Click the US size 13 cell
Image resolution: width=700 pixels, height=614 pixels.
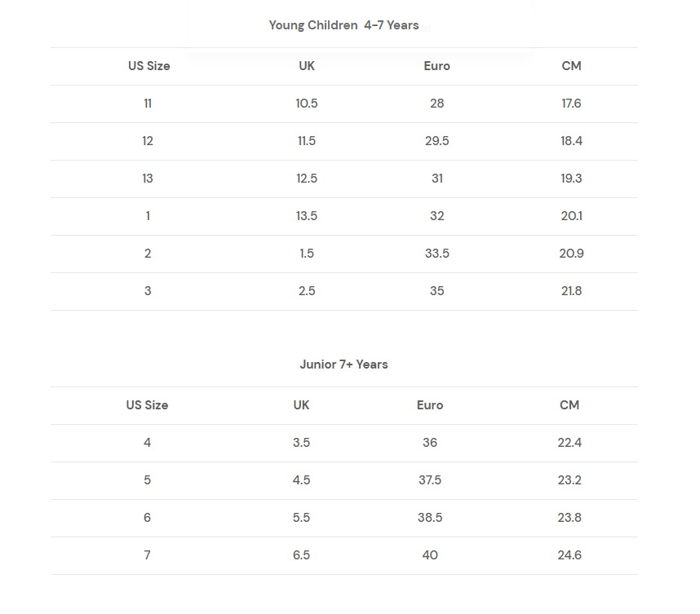pyautogui.click(x=148, y=179)
